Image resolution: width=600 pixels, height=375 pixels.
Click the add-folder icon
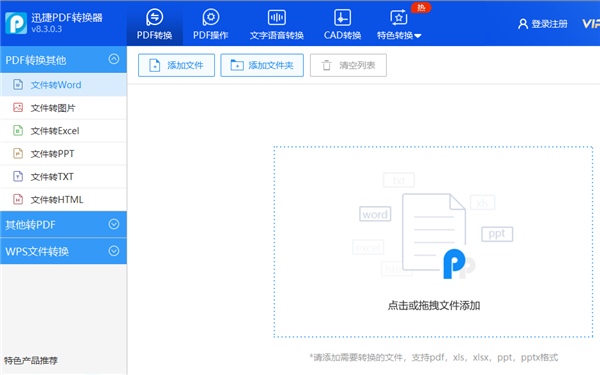(237, 65)
